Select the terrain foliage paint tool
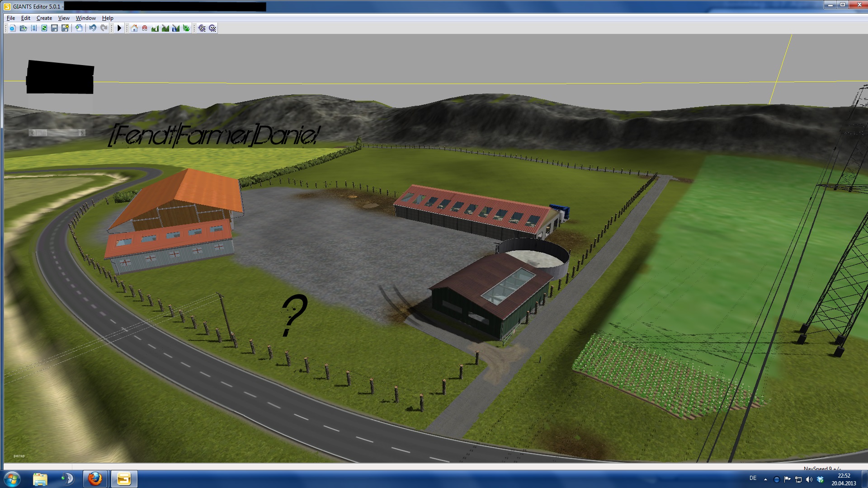Viewport: 868px width, 488px height. [x=186, y=28]
